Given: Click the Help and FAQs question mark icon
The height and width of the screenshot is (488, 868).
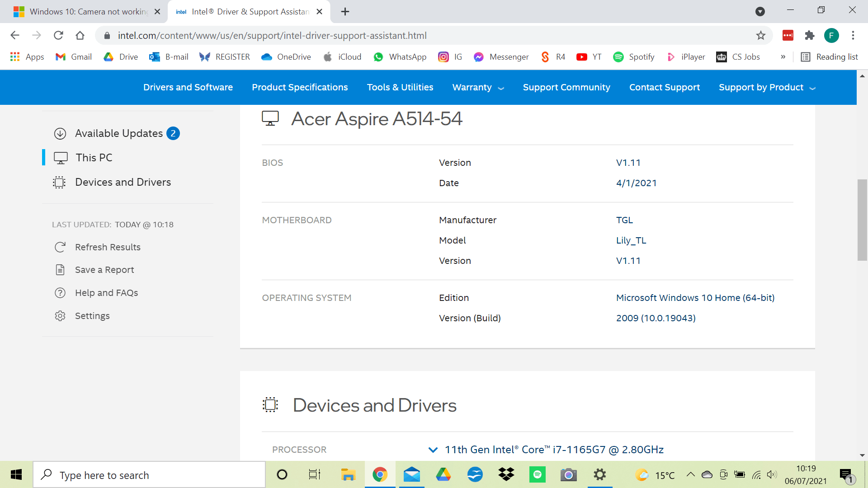Looking at the screenshot, I should click(x=60, y=293).
